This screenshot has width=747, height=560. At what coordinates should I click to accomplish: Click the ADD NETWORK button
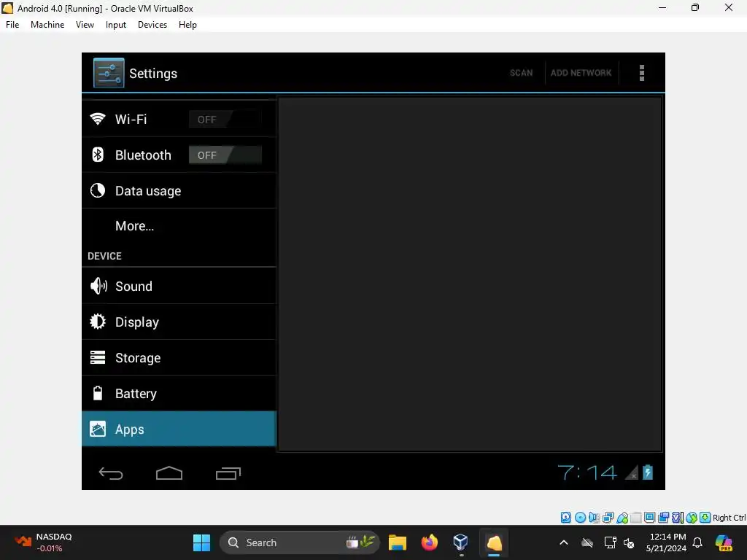coord(581,73)
